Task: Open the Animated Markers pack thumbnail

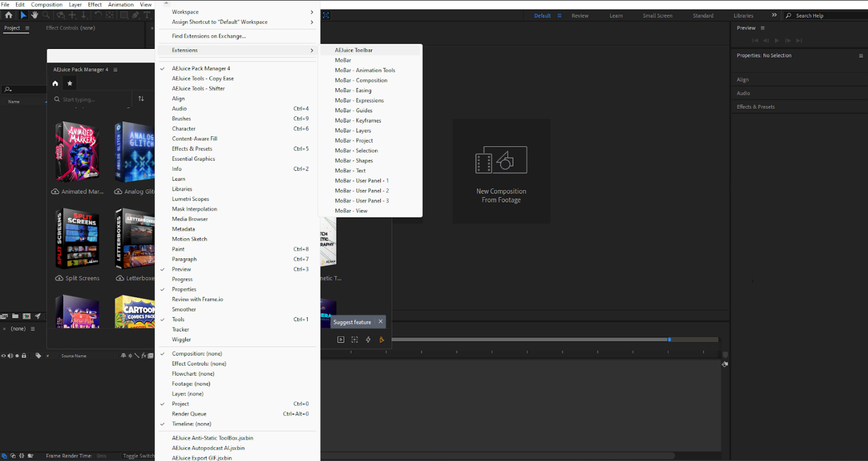Action: click(x=77, y=152)
